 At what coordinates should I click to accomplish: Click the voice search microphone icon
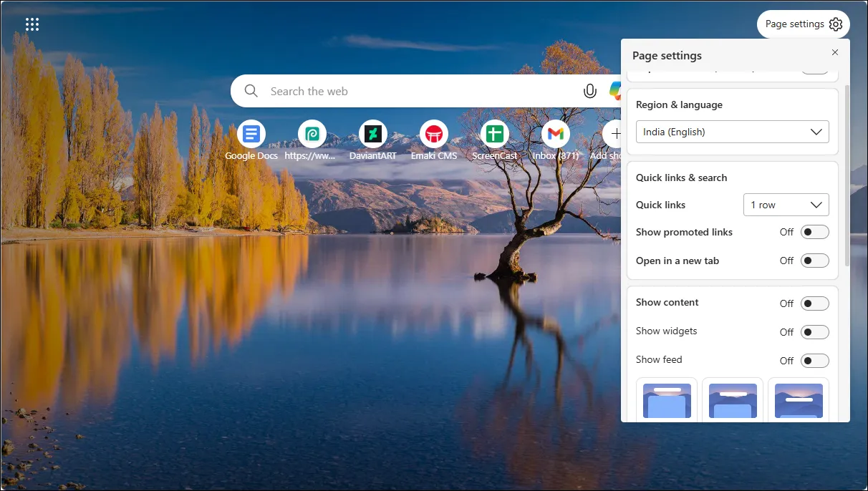coord(589,91)
